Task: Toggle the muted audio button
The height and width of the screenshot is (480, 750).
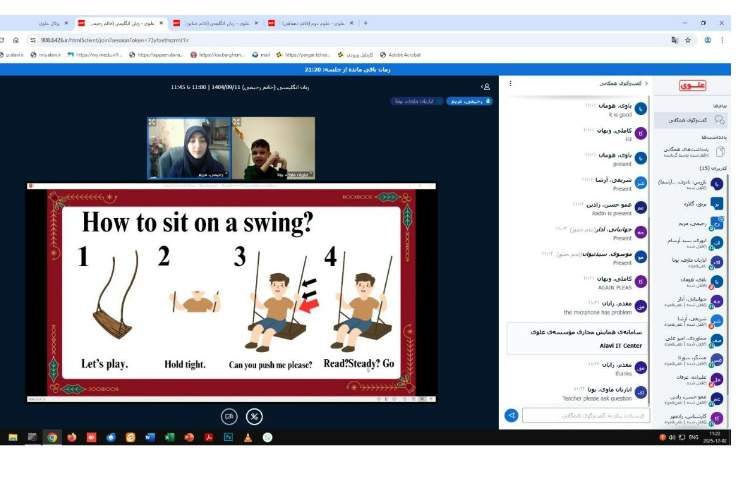Action: pyautogui.click(x=255, y=416)
